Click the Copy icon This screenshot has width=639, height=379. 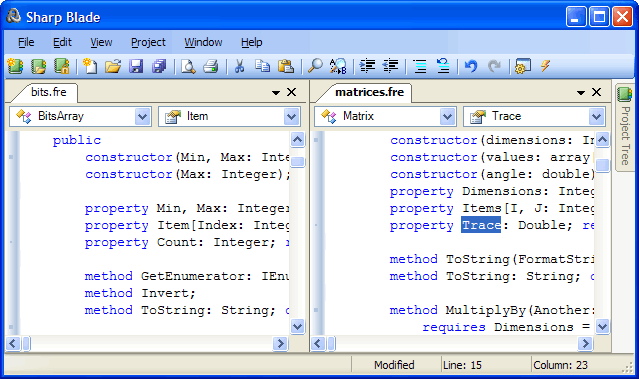click(262, 66)
